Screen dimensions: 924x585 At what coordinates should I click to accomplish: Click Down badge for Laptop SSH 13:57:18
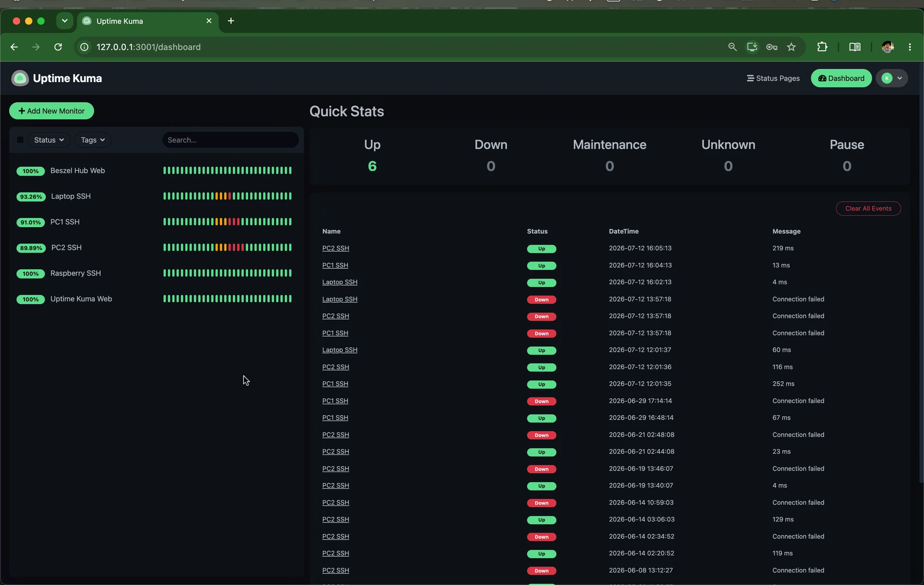(x=541, y=300)
